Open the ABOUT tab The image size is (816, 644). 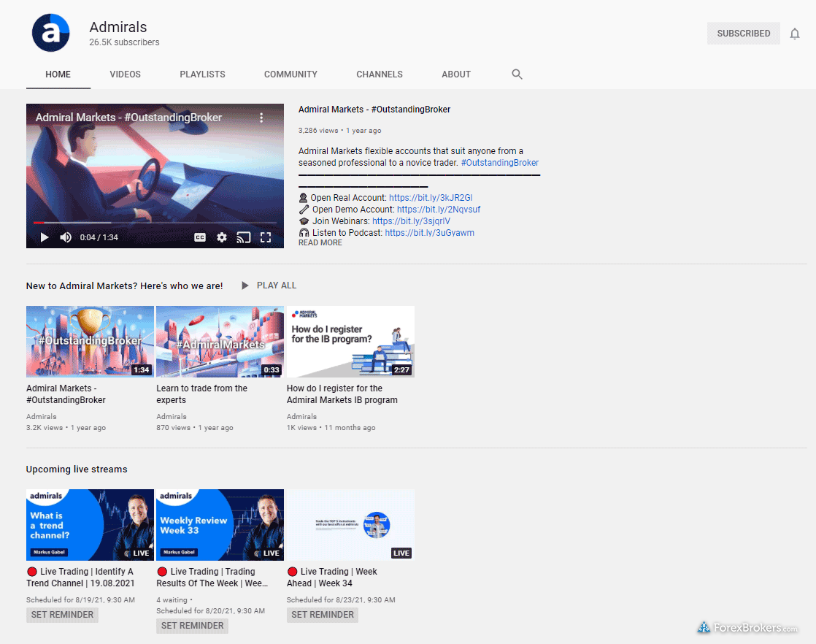tap(456, 74)
